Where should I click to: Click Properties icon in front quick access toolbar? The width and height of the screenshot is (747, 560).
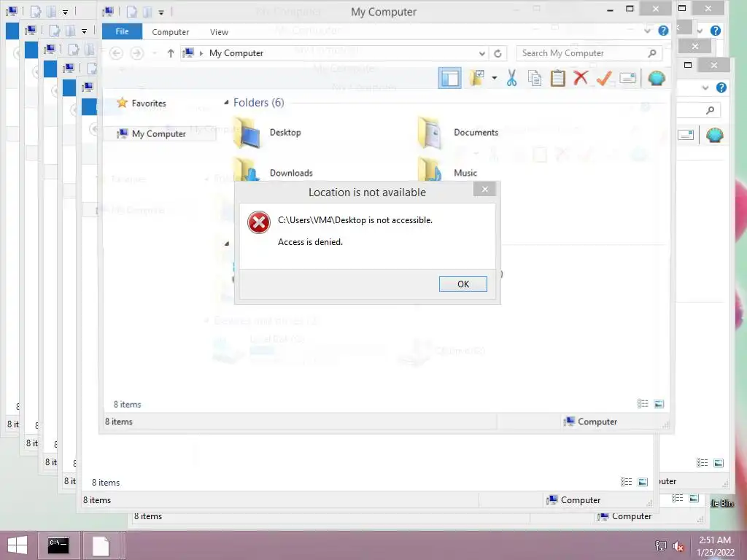pyautogui.click(x=132, y=12)
